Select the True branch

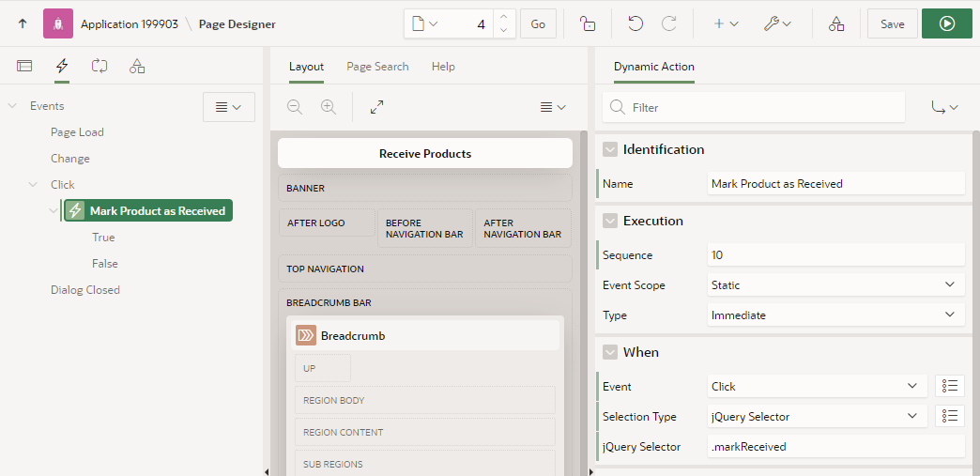click(103, 238)
